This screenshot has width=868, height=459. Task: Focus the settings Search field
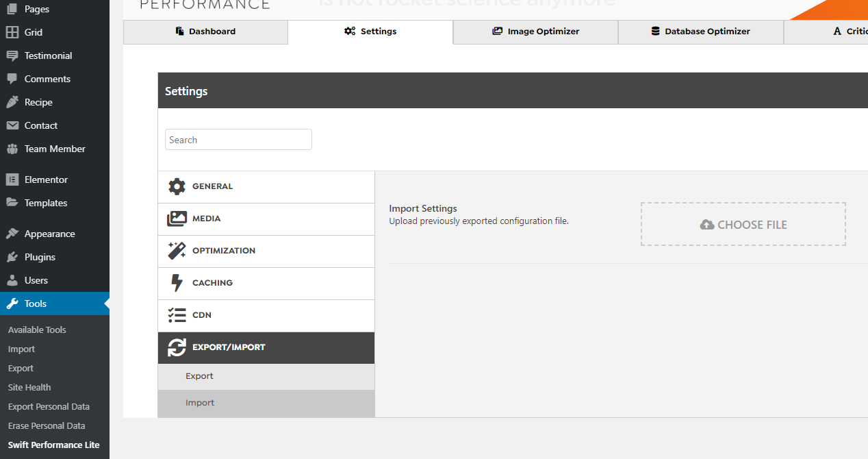click(x=238, y=140)
